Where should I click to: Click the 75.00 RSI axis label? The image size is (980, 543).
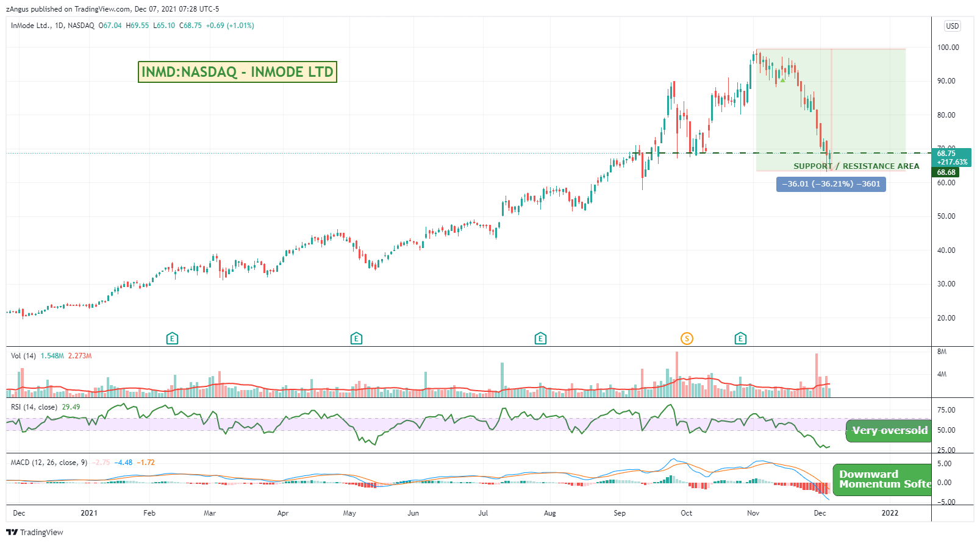click(946, 410)
